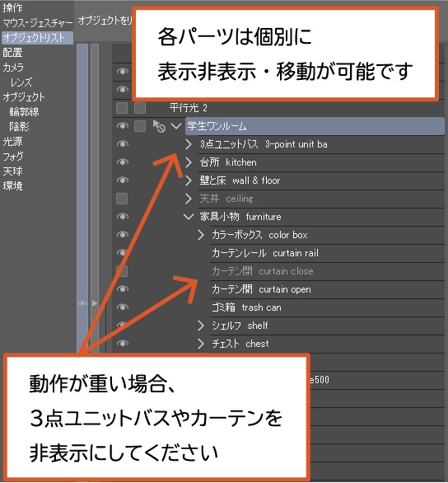Select マウス・ジェスチャー in the sidebar
448x483 pixels.
click(x=38, y=23)
